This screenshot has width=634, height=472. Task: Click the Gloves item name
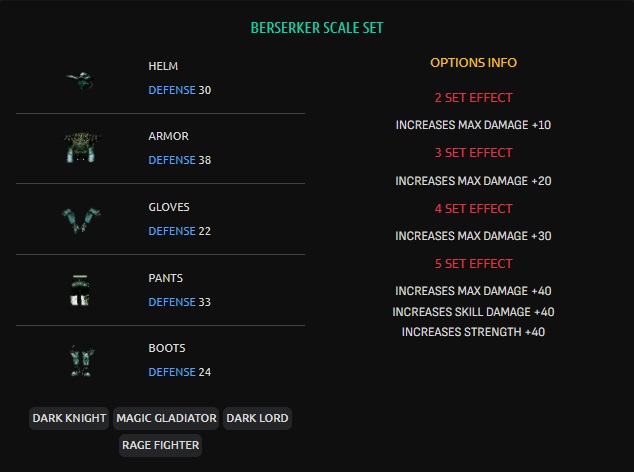tap(169, 207)
